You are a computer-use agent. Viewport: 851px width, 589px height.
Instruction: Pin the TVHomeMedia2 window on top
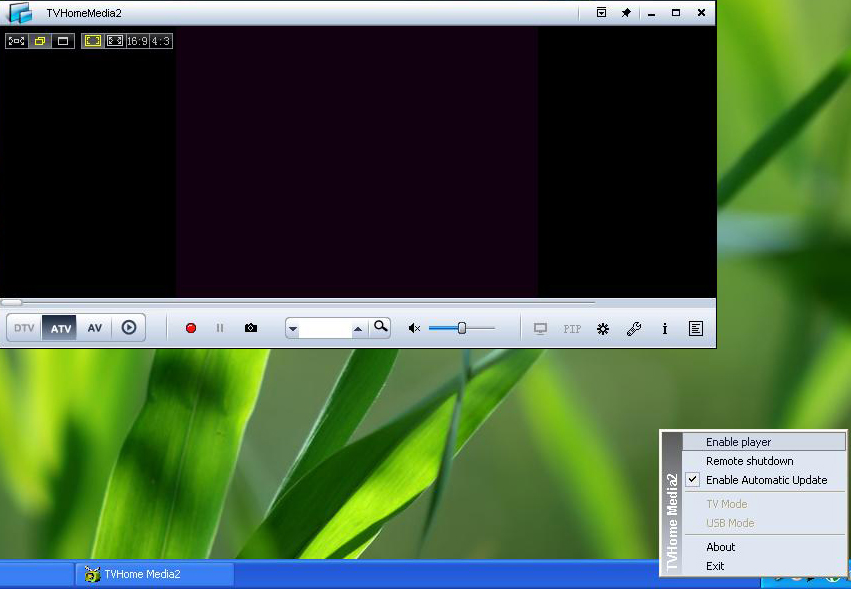click(x=626, y=12)
